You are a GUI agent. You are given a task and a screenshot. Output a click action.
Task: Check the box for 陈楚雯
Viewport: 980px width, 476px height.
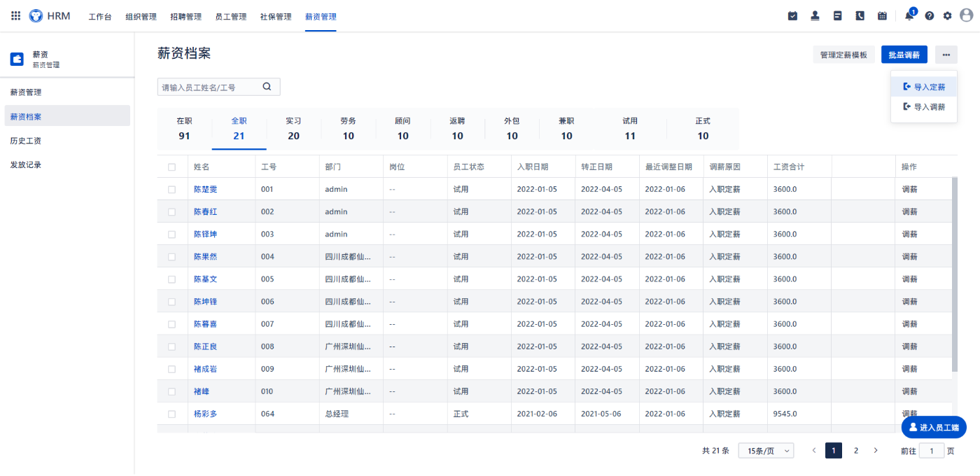click(172, 190)
